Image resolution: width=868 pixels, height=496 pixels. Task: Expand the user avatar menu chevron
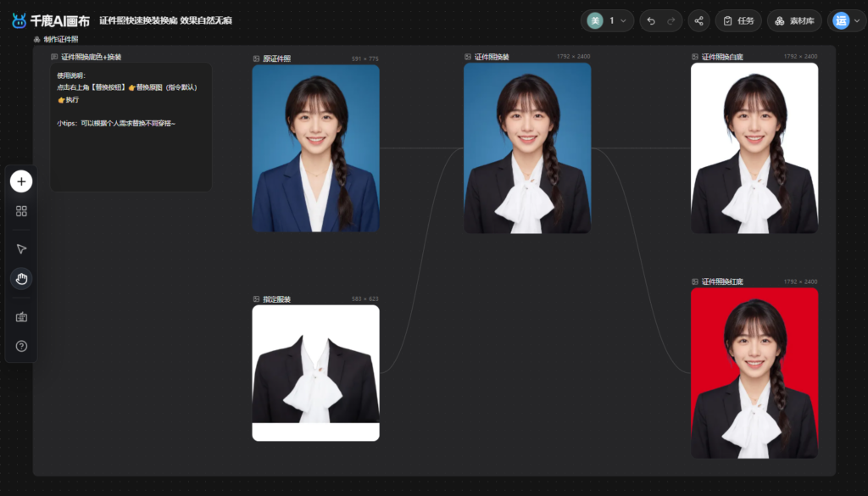click(x=857, y=21)
